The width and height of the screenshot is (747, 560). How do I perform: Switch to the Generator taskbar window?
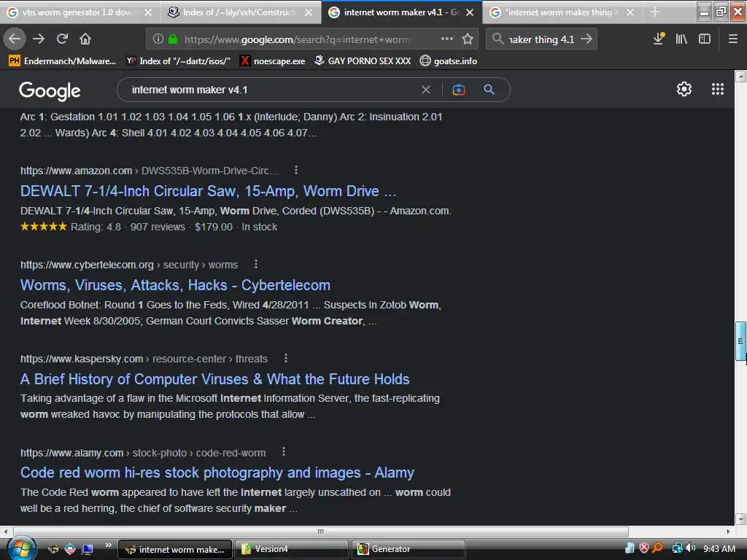pos(409,549)
